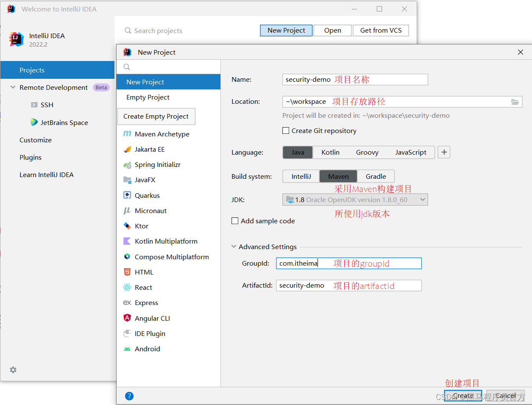Viewport: 532px width, 405px height.
Task: Open the Compose Multiplatform generator
Action: click(x=172, y=256)
